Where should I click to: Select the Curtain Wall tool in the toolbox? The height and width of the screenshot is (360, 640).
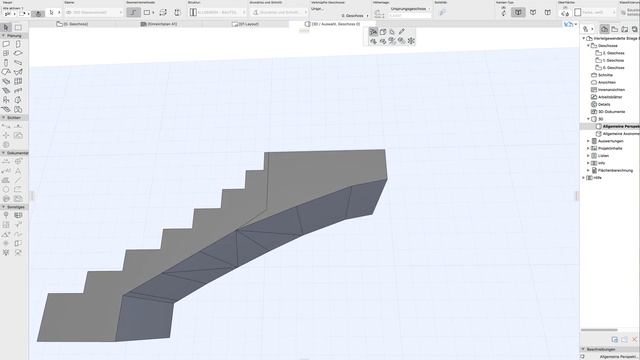pos(18,81)
